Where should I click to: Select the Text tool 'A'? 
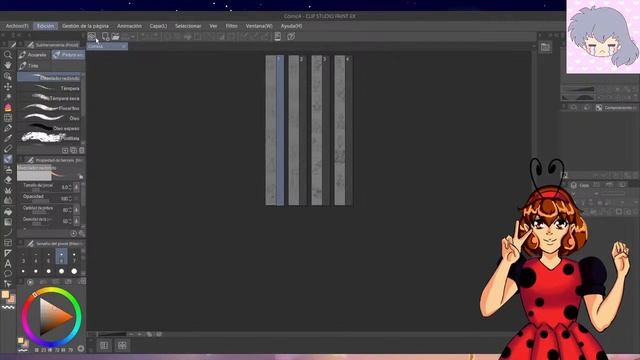[x=8, y=264]
